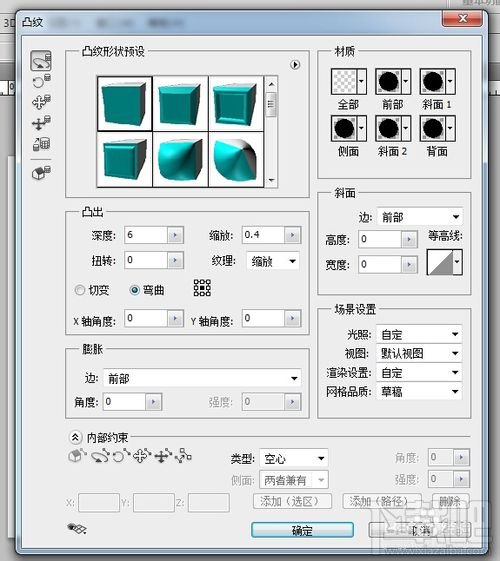The height and width of the screenshot is (561, 500).
Task: Open the 类型 dropdown showing 空心
Action: click(x=294, y=458)
